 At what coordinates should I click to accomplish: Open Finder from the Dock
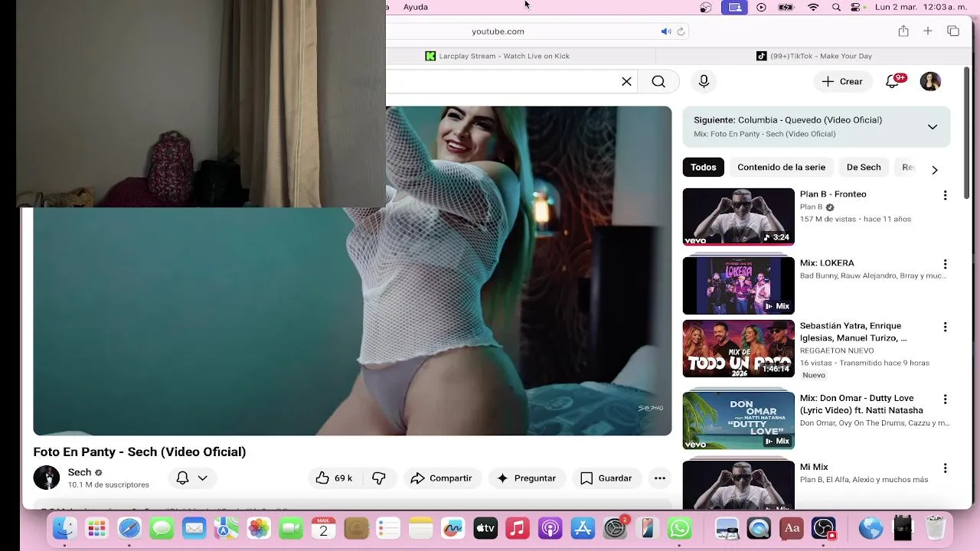click(x=64, y=528)
